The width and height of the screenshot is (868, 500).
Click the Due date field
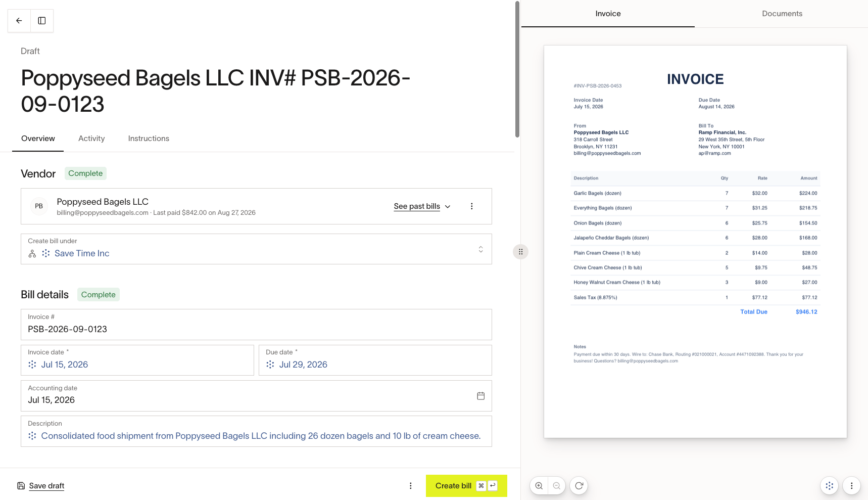375,360
